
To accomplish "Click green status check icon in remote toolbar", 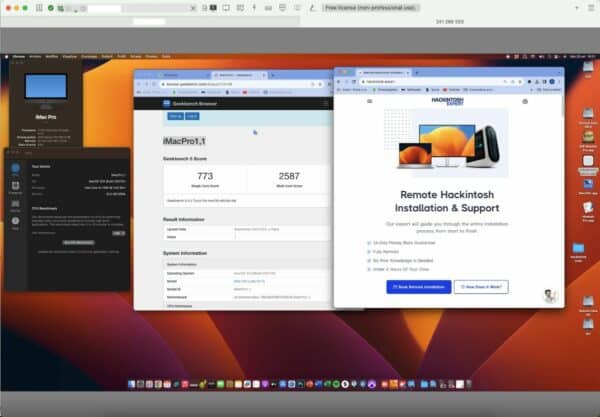I will [x=51, y=8].
